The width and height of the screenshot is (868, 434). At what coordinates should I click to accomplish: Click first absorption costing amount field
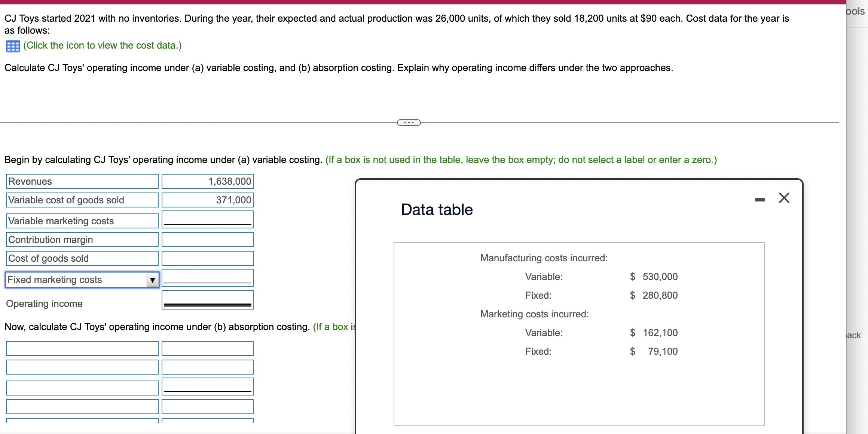208,348
